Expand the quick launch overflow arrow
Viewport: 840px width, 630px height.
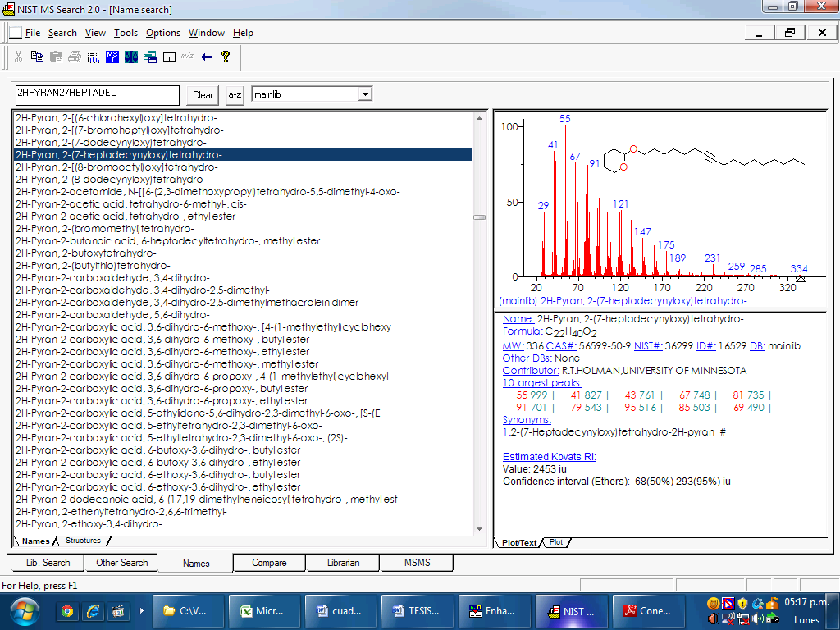click(141, 610)
